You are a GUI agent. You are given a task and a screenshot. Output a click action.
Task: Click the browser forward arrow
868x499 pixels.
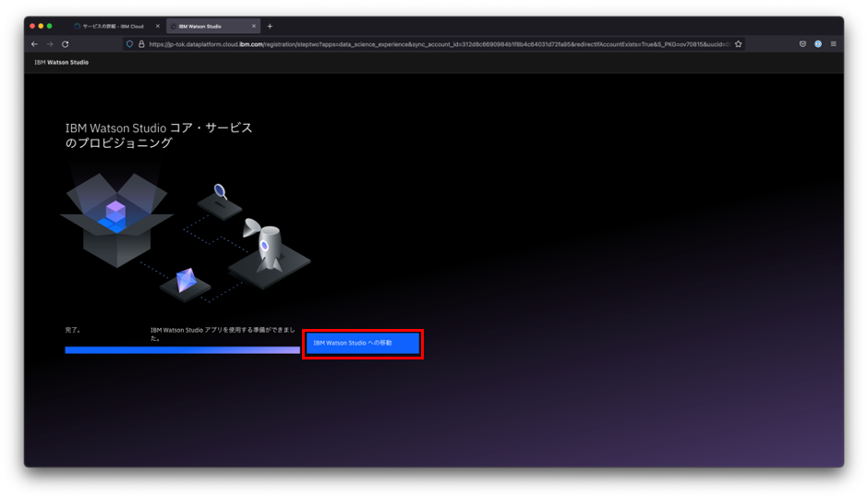click(50, 44)
